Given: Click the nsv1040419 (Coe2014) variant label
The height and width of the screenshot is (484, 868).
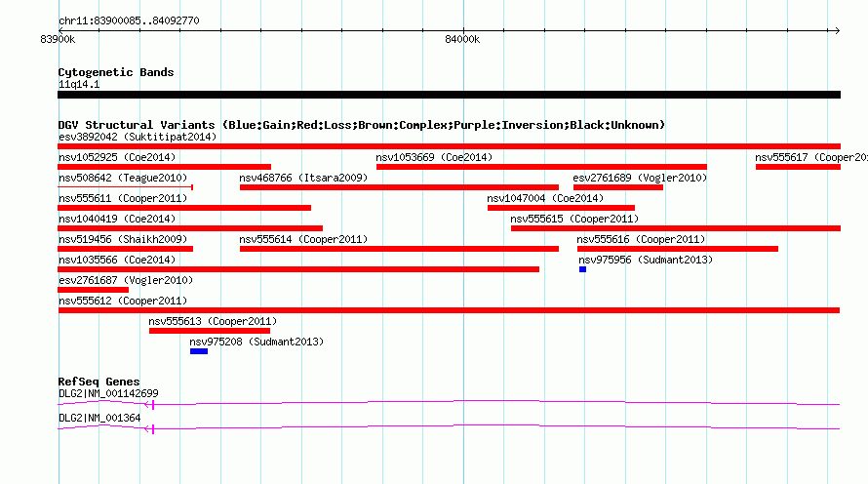Looking at the screenshot, I should pyautogui.click(x=117, y=219).
